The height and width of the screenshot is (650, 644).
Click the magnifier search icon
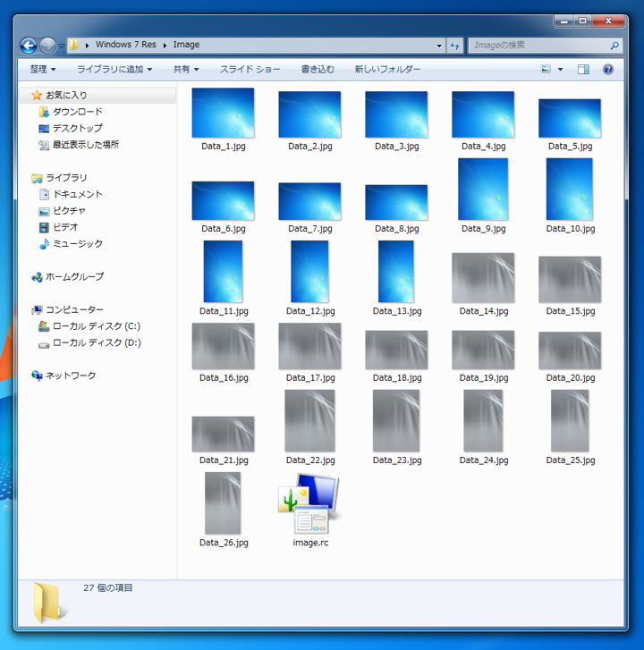[x=614, y=46]
